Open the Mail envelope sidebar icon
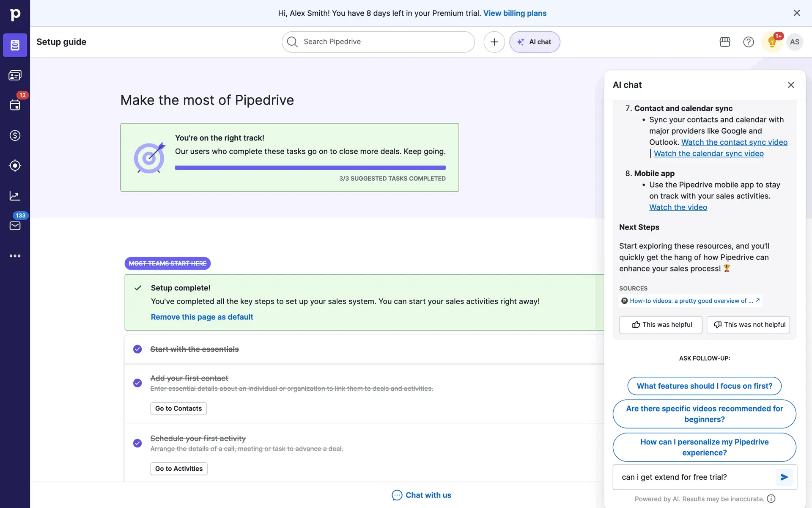812x508 pixels. click(x=15, y=226)
